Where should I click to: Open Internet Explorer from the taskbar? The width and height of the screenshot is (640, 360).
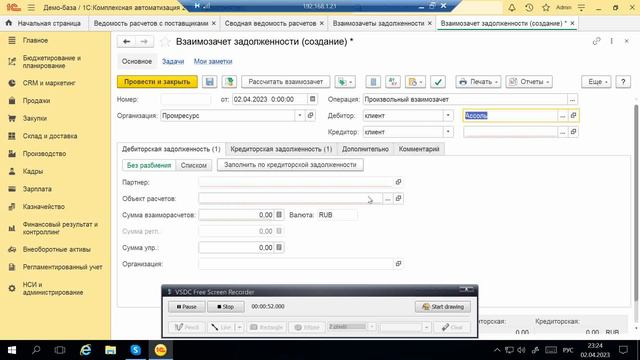click(85, 350)
